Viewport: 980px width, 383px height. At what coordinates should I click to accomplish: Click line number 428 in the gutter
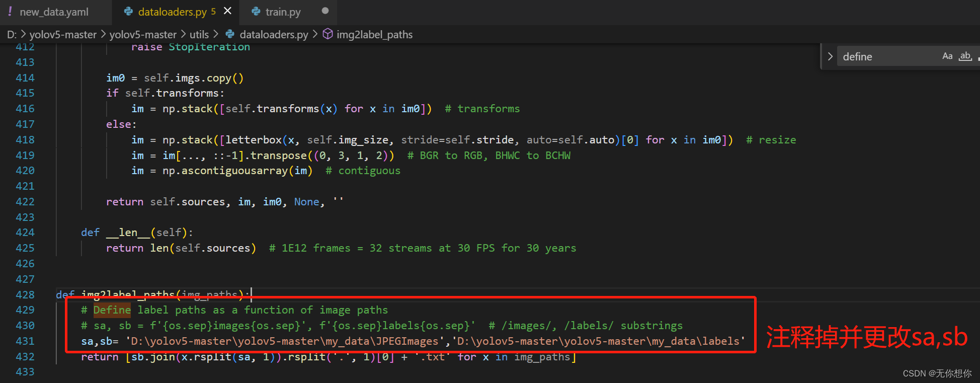[x=25, y=295]
